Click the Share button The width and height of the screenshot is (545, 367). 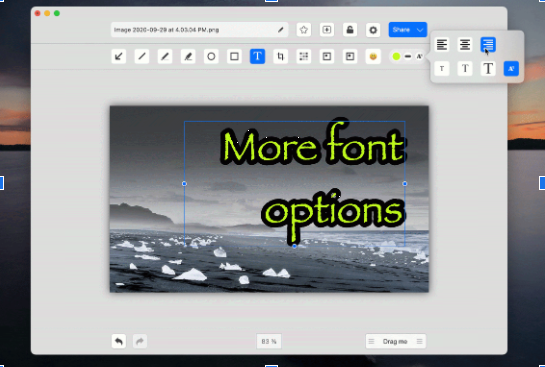pyautogui.click(x=402, y=30)
